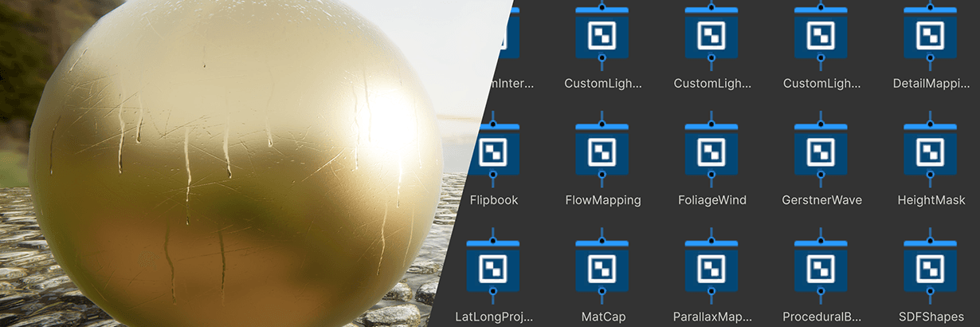Select the Flipbook sub graph icon
The height and width of the screenshot is (327, 980).
495,151
